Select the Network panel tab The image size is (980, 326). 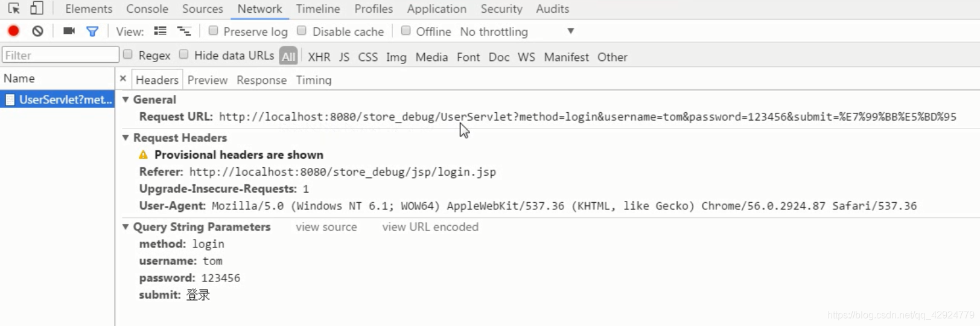tap(259, 8)
